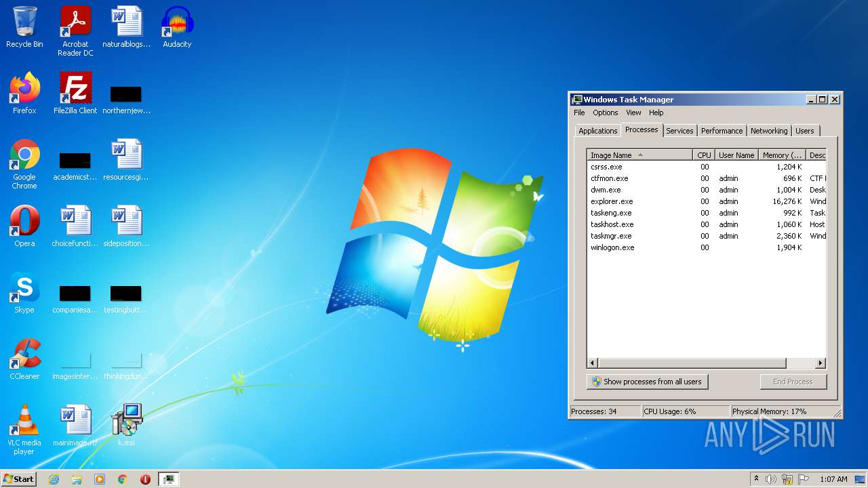Switch to the Users tab
The height and width of the screenshot is (488, 868).
pos(805,131)
